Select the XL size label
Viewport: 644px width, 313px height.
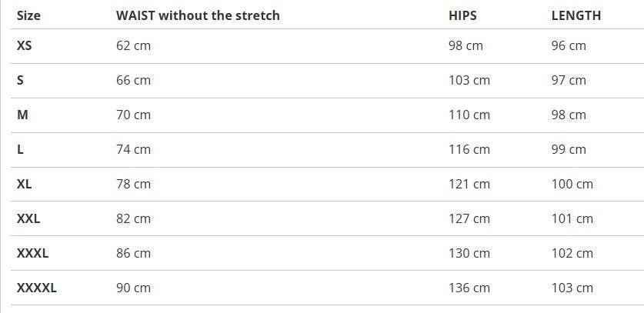(x=25, y=184)
